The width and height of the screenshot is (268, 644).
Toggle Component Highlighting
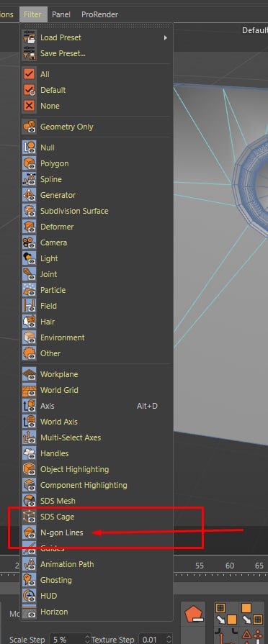click(97, 485)
